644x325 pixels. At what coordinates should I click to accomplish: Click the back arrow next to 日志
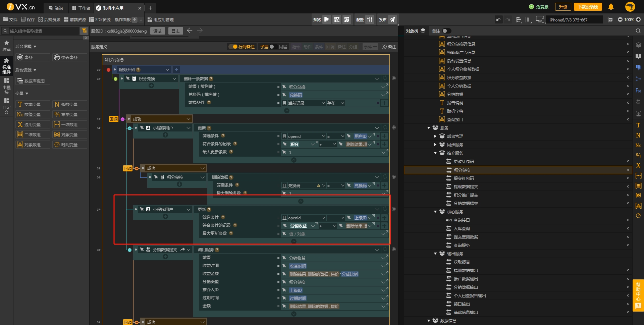[x=190, y=31]
